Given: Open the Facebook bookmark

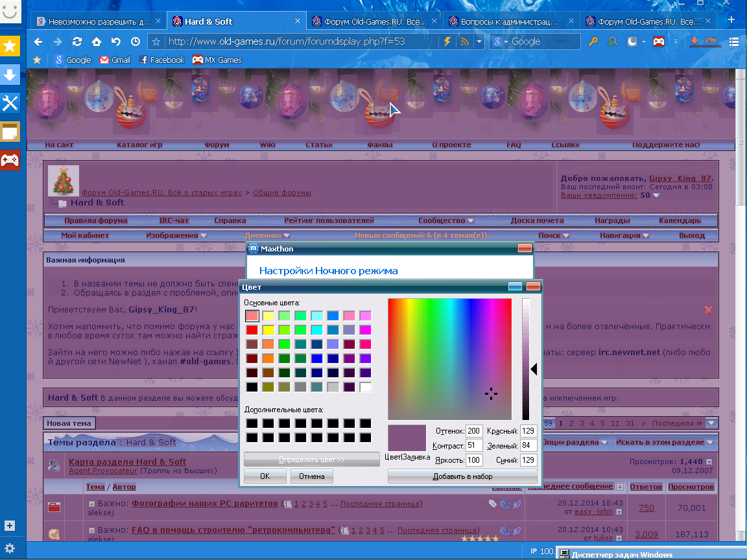Looking at the screenshot, I should click(x=161, y=60).
